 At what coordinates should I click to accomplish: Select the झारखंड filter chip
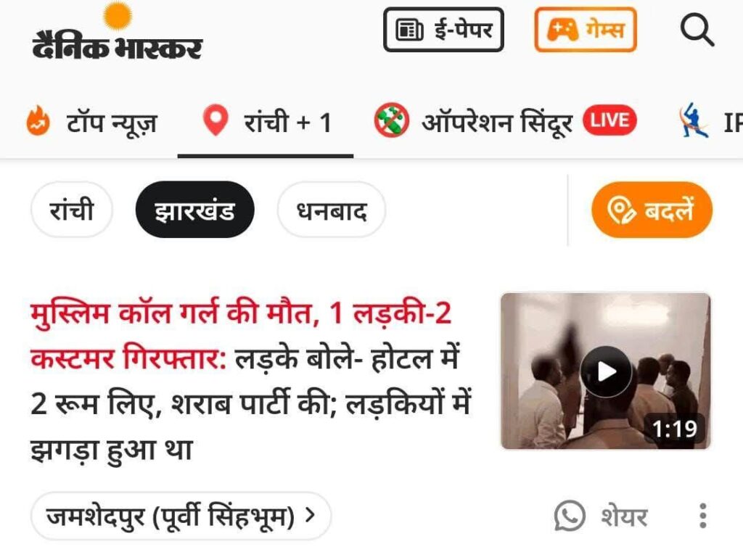pyautogui.click(x=194, y=210)
